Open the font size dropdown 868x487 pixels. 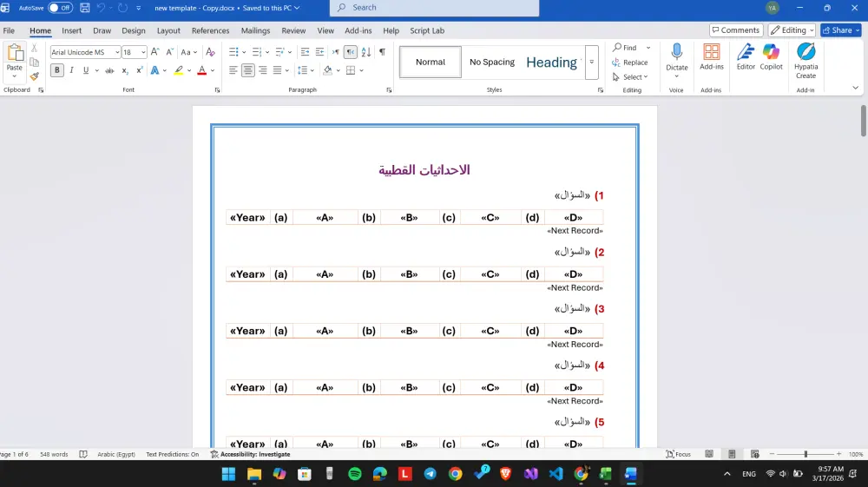pyautogui.click(x=143, y=52)
